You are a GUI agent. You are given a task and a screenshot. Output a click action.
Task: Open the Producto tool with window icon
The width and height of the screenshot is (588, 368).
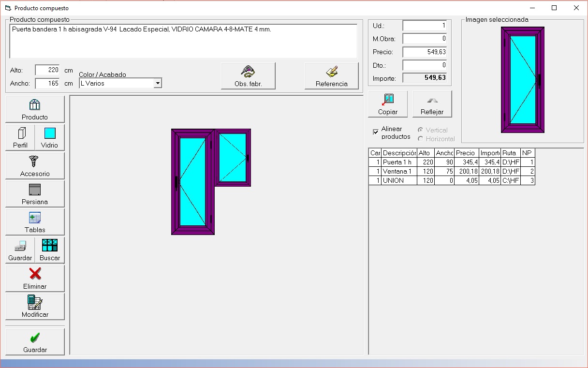click(35, 109)
